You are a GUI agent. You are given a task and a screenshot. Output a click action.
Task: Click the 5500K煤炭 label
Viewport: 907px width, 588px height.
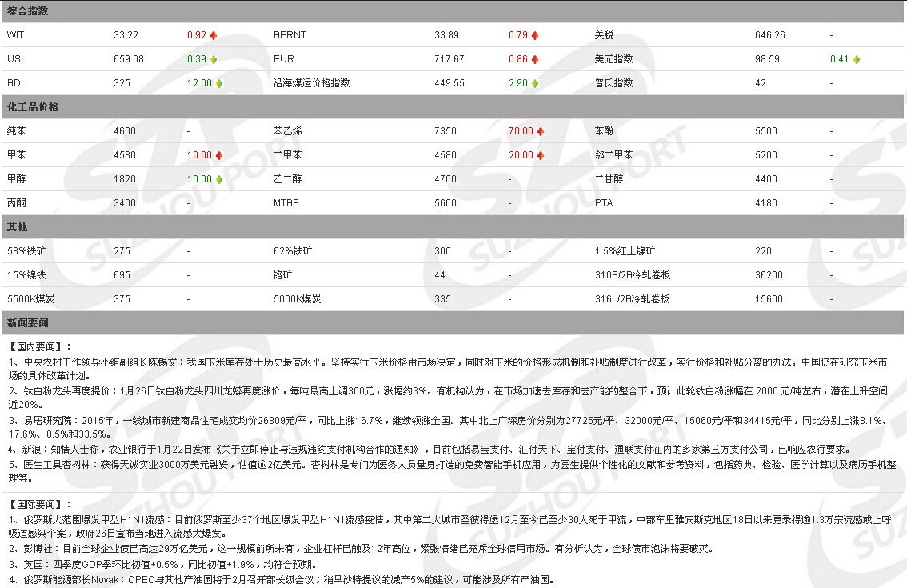30,299
